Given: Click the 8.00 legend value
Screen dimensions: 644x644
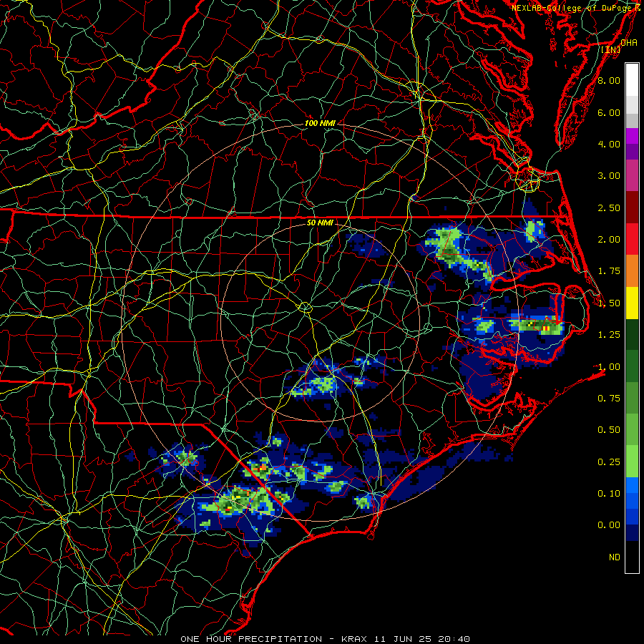Looking at the screenshot, I should [609, 80].
